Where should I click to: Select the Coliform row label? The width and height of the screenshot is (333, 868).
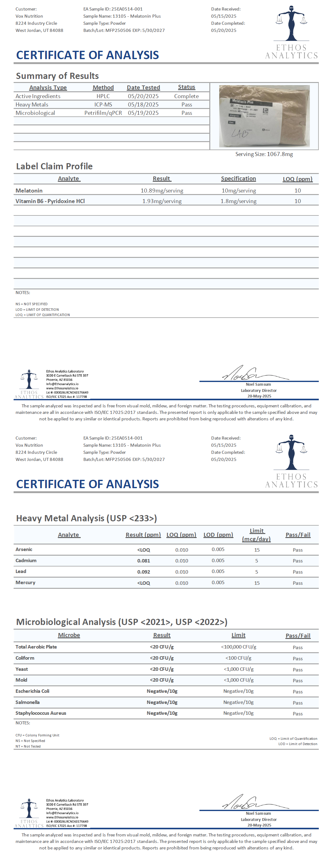point(25,658)
